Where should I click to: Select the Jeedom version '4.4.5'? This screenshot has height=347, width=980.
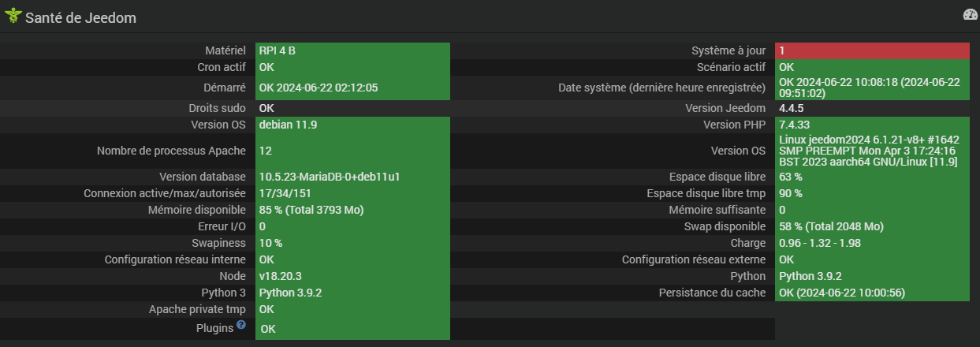click(791, 108)
